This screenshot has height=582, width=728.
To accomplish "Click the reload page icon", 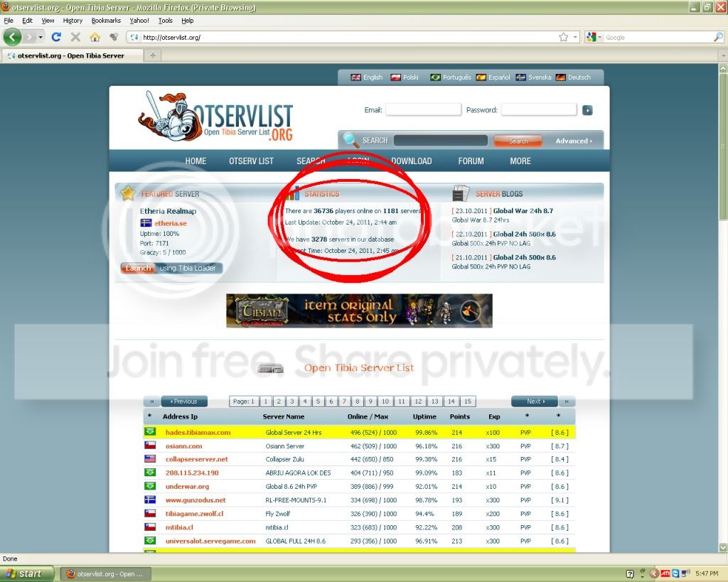I will (x=57, y=37).
